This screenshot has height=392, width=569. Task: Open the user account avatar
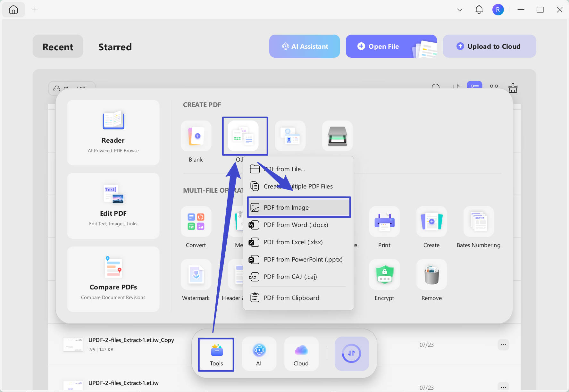tap(498, 10)
